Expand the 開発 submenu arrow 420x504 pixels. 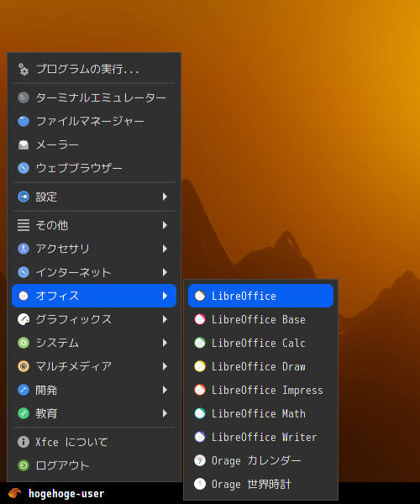[x=165, y=390]
